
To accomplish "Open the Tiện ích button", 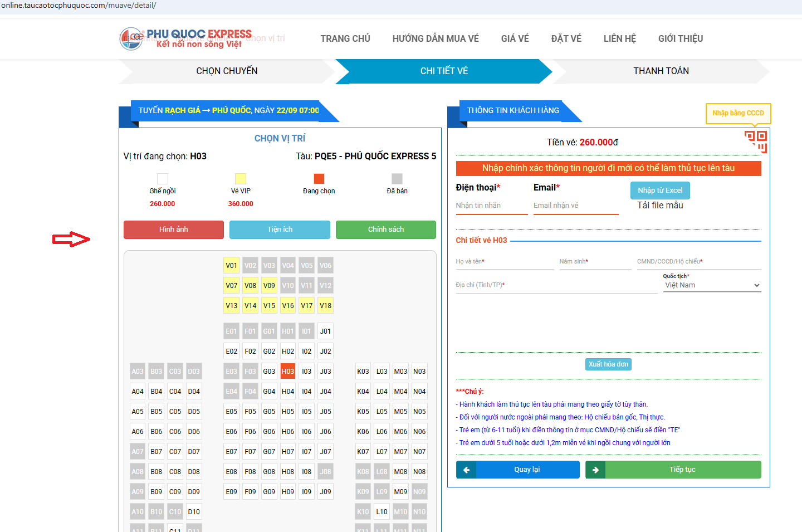I will click(280, 230).
